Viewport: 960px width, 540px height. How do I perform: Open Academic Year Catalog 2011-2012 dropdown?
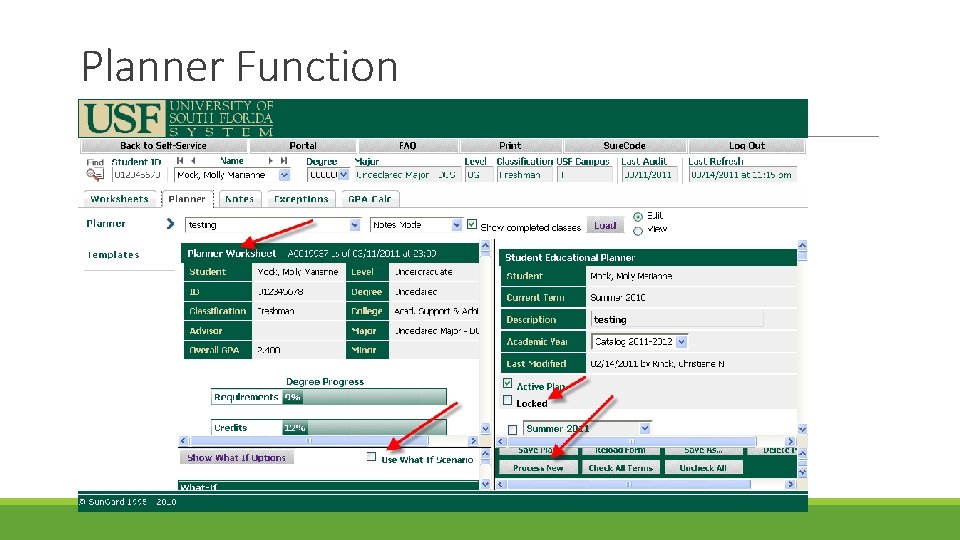(x=682, y=342)
